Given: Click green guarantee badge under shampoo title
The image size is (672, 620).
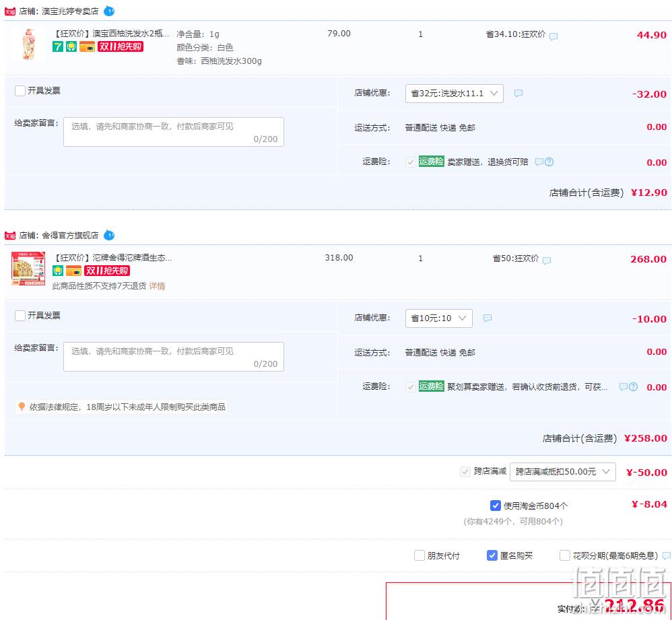Looking at the screenshot, I should [71, 46].
